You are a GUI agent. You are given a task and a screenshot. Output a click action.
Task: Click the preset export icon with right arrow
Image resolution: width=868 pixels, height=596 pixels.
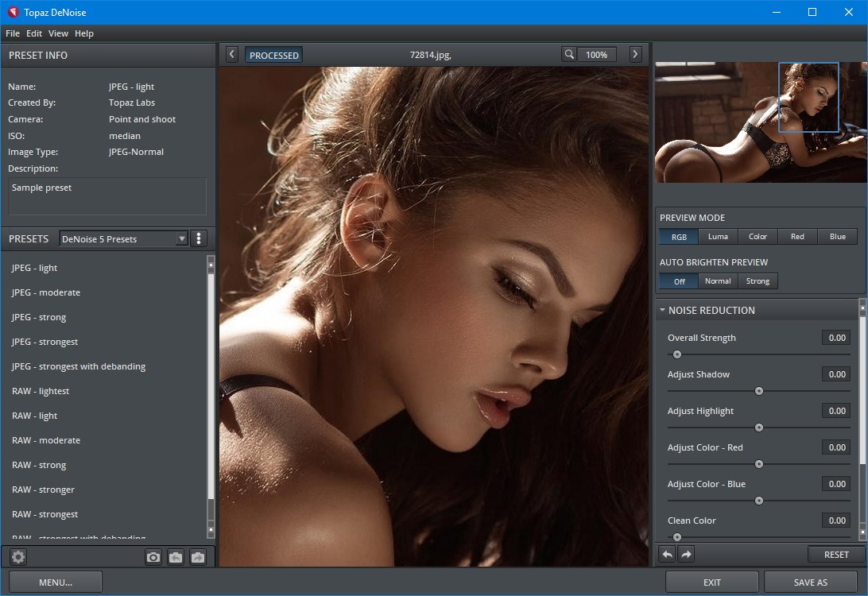pos(197,557)
